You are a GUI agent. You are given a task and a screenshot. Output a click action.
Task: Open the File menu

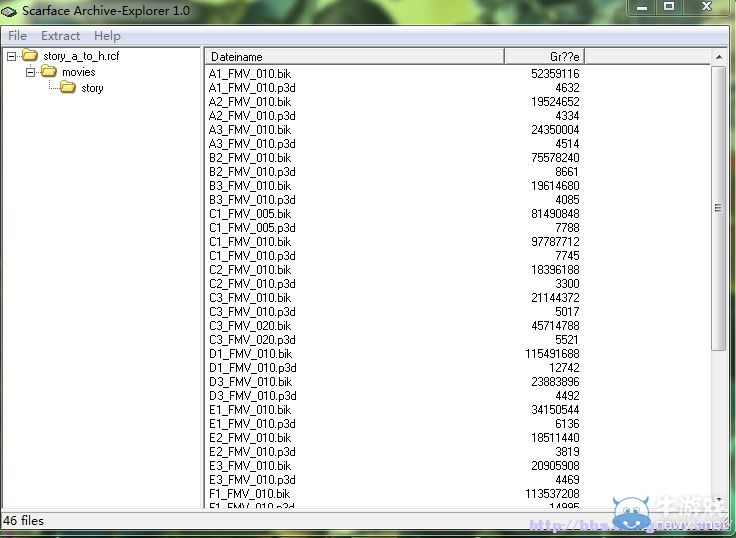click(x=17, y=36)
